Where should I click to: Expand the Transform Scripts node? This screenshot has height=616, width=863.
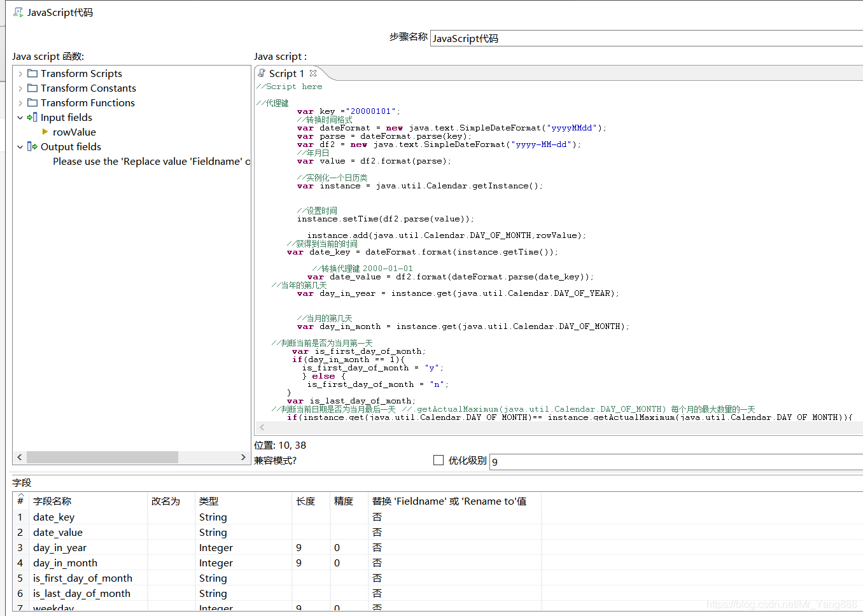pos(20,74)
